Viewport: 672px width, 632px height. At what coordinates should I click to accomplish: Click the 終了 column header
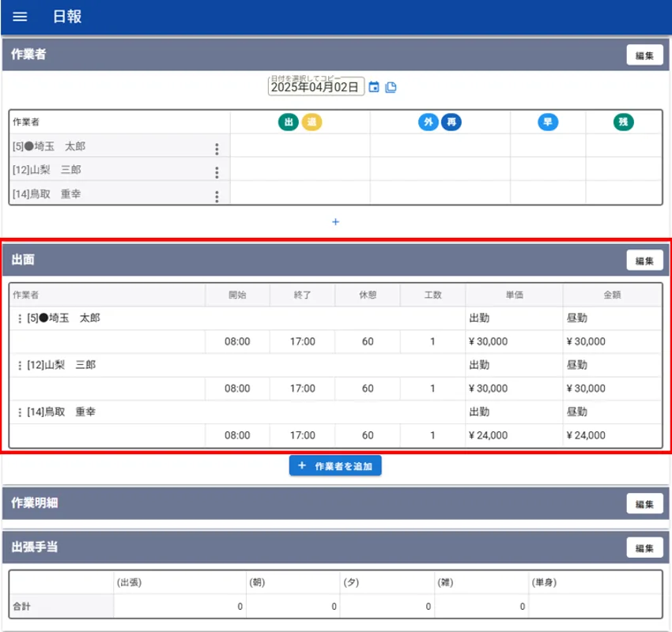(x=303, y=295)
